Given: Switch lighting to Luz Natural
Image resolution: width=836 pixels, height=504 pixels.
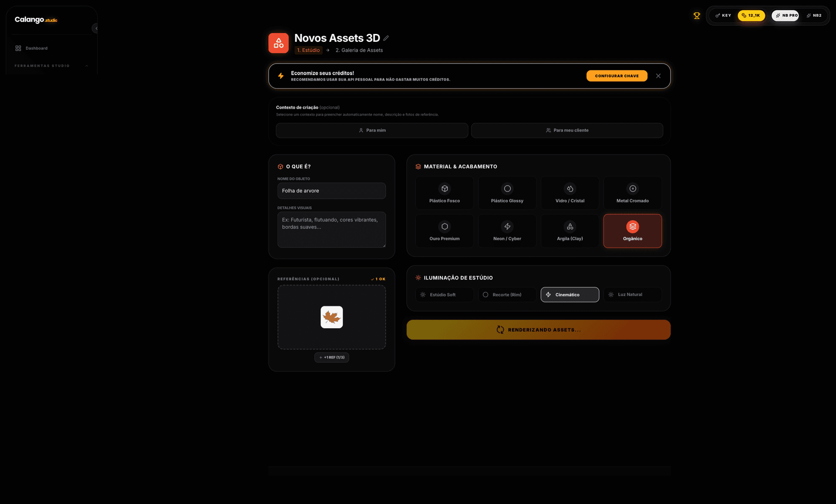Looking at the screenshot, I should point(633,295).
